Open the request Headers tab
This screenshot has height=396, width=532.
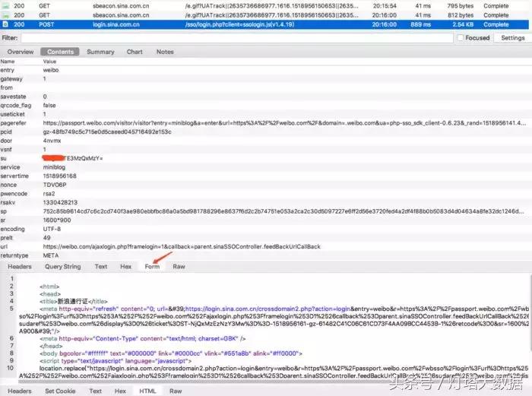click(20, 266)
